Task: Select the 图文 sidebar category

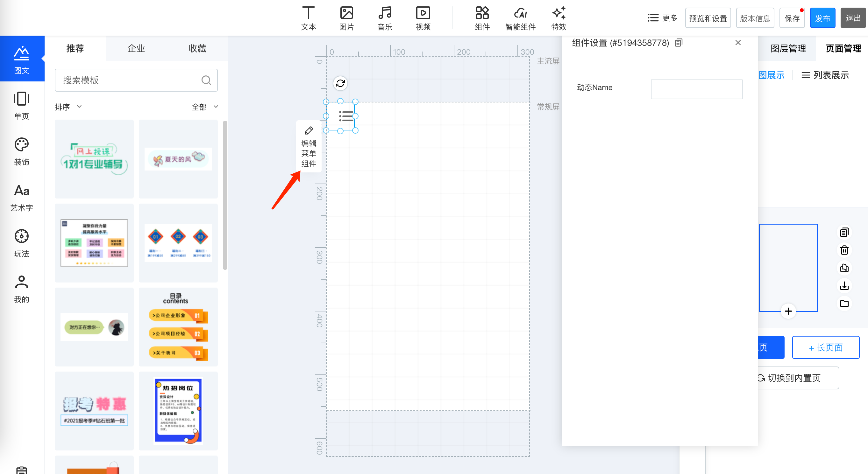Action: point(22,59)
